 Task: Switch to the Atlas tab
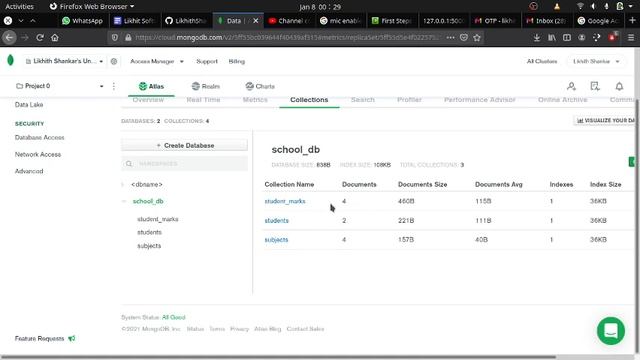point(151,86)
